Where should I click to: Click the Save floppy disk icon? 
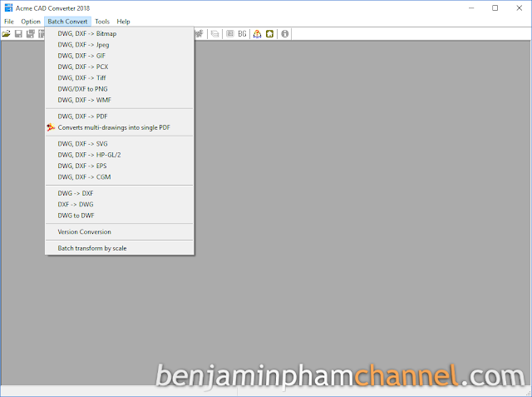18,33
